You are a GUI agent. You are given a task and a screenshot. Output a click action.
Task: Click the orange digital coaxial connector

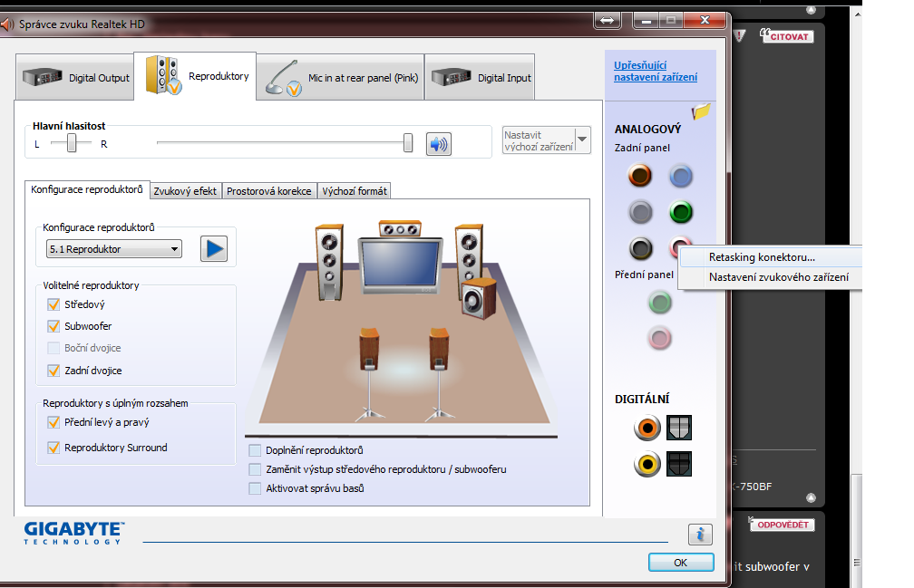pyautogui.click(x=647, y=428)
